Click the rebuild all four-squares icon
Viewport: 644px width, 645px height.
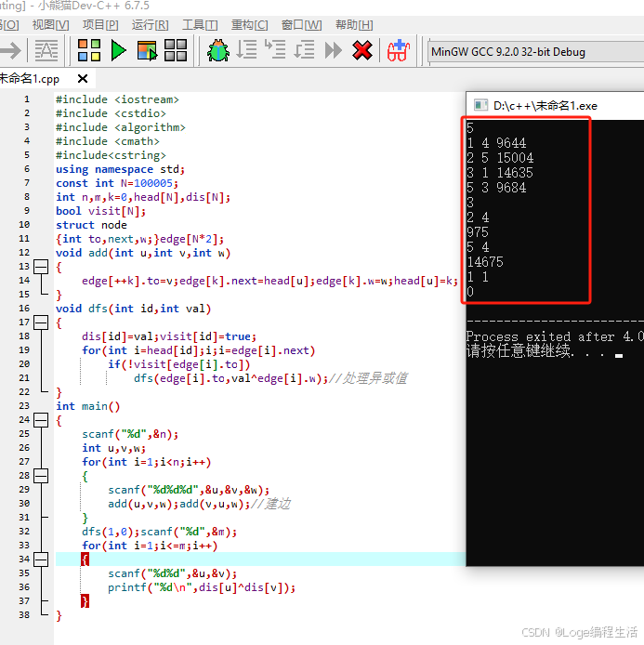point(176,50)
